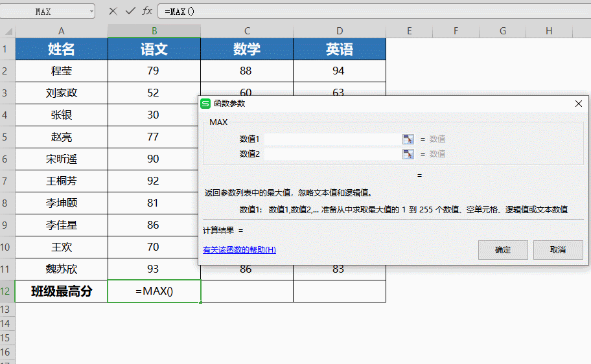The width and height of the screenshot is (591, 364).
Task: Select column A header
Action: [x=62, y=31]
